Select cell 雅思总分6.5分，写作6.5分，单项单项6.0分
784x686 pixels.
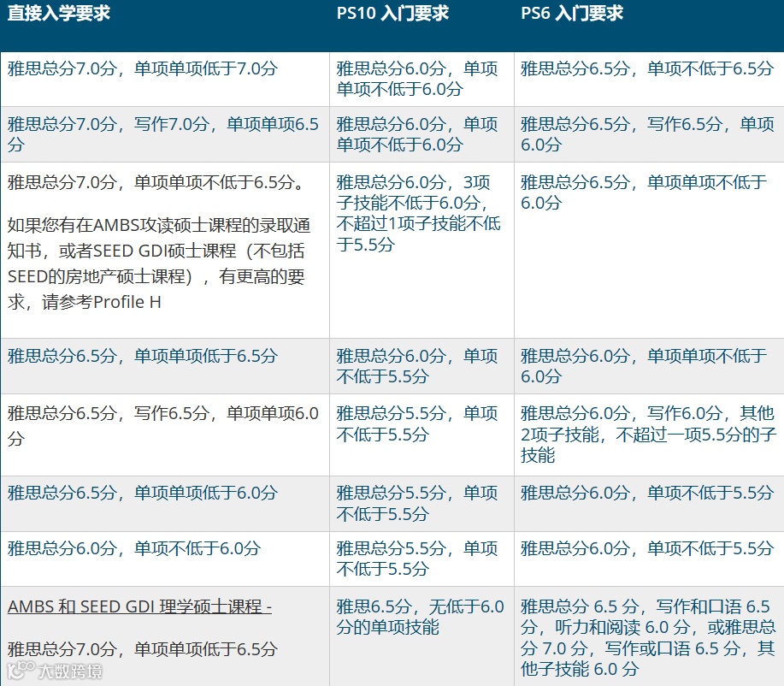click(165, 435)
